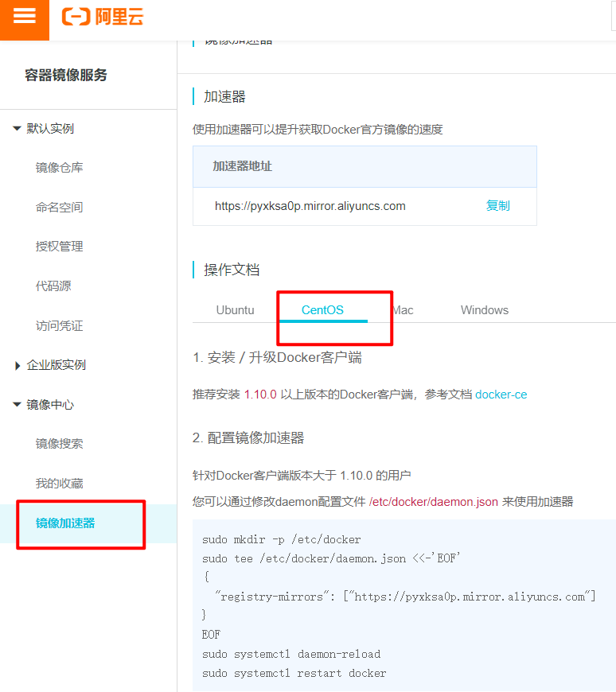Collapse the 默认实例 section

(x=18, y=129)
